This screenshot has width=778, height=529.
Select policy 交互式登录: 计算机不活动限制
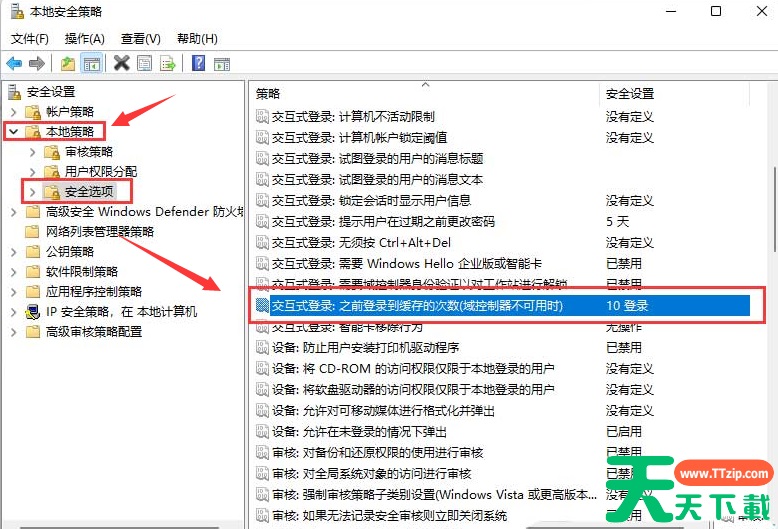pos(353,117)
